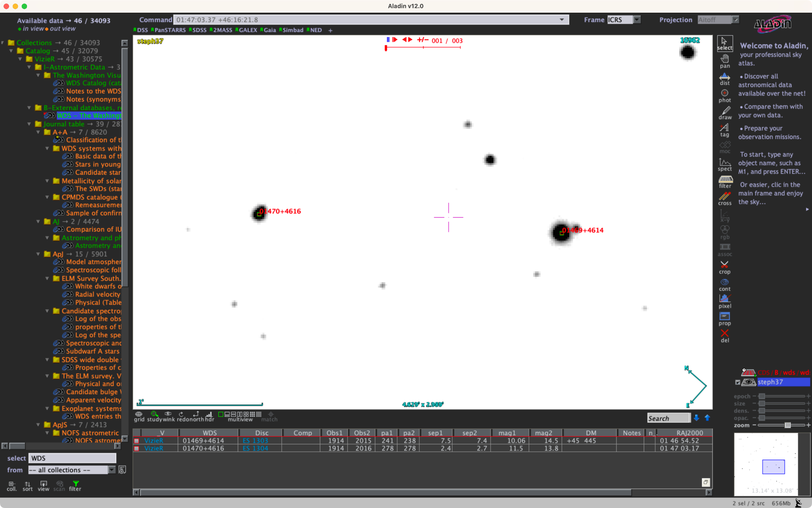
Task: Collapse the A+A journal folder
Action: pyautogui.click(x=38, y=132)
